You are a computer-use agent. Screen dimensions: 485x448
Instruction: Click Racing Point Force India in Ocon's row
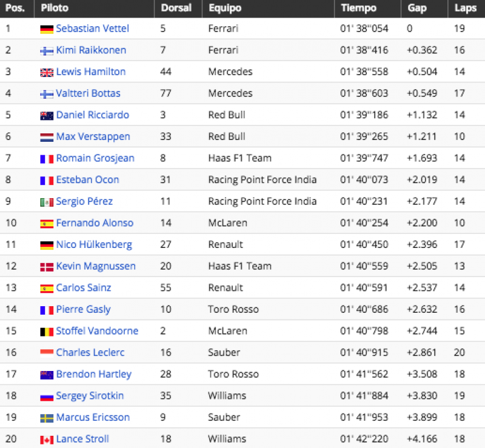[263, 180]
